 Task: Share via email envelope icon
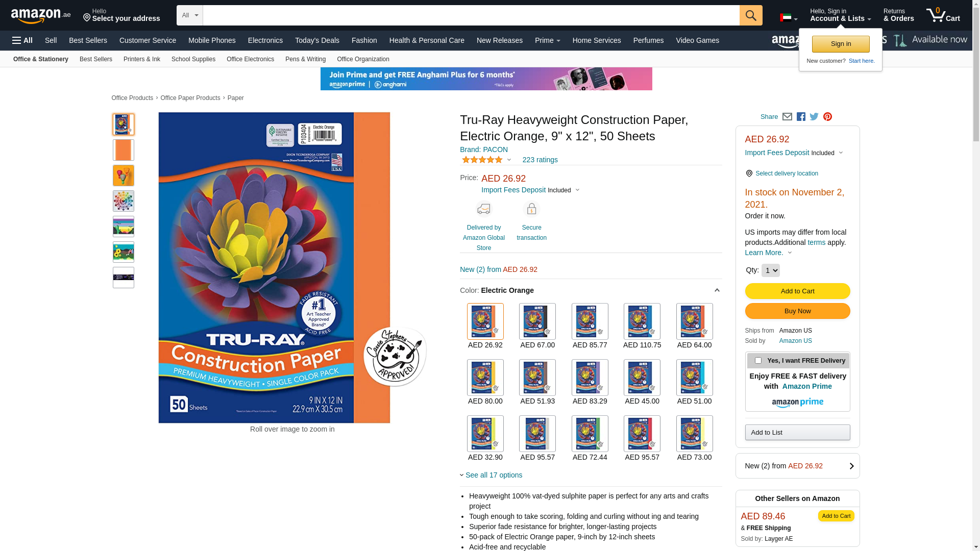pos(787,117)
